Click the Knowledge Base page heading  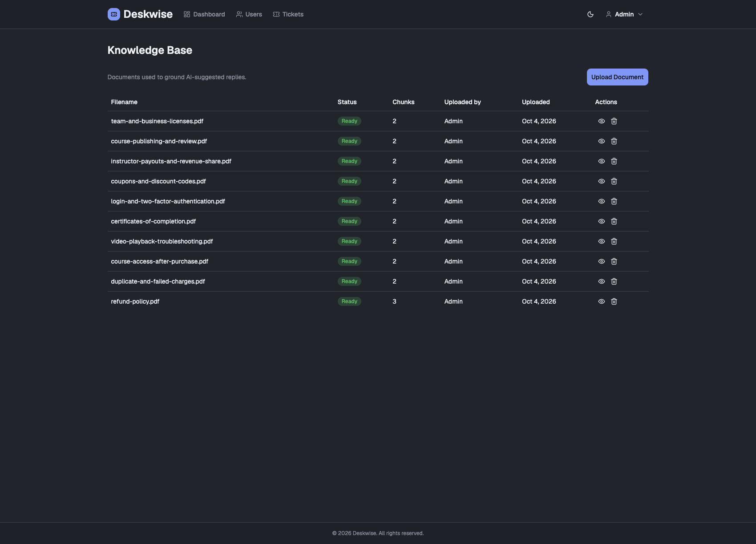pyautogui.click(x=150, y=50)
